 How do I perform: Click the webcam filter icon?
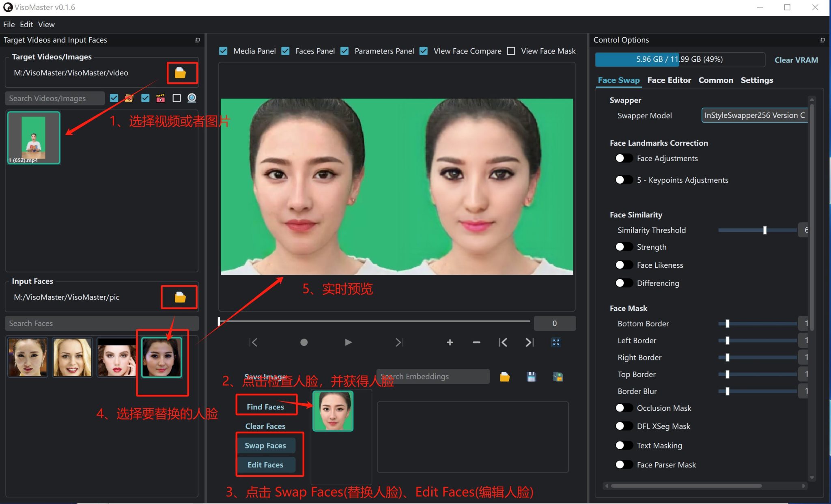pyautogui.click(x=192, y=98)
